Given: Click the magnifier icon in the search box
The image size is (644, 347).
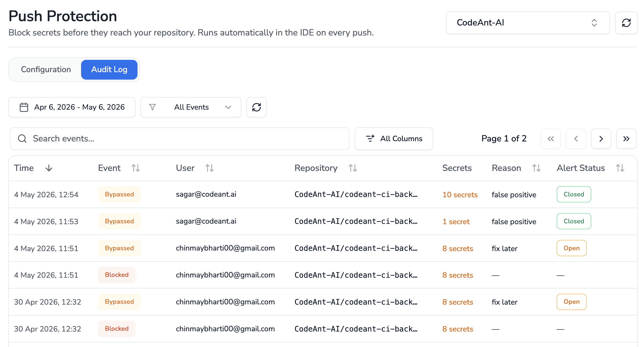Looking at the screenshot, I should click(x=22, y=139).
